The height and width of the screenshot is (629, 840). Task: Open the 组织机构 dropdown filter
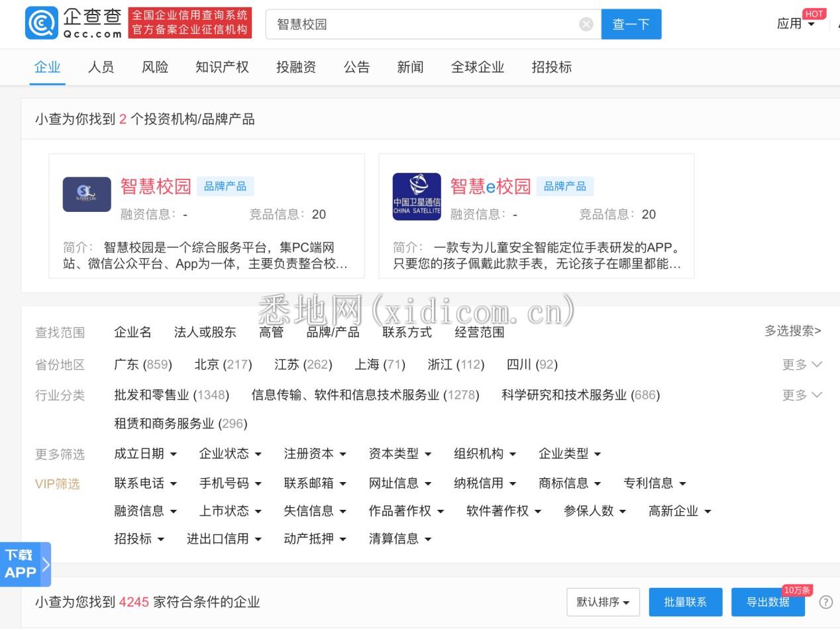point(485,454)
